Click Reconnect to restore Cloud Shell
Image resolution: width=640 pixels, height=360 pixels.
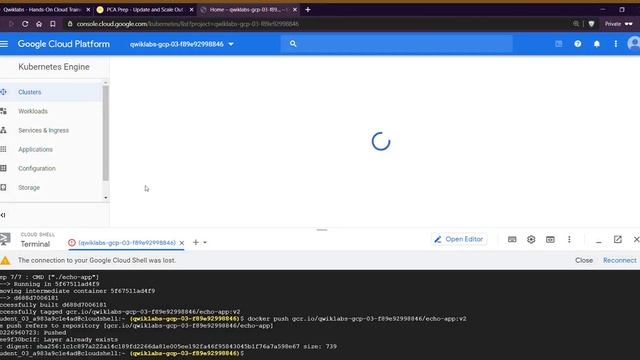coord(620,260)
